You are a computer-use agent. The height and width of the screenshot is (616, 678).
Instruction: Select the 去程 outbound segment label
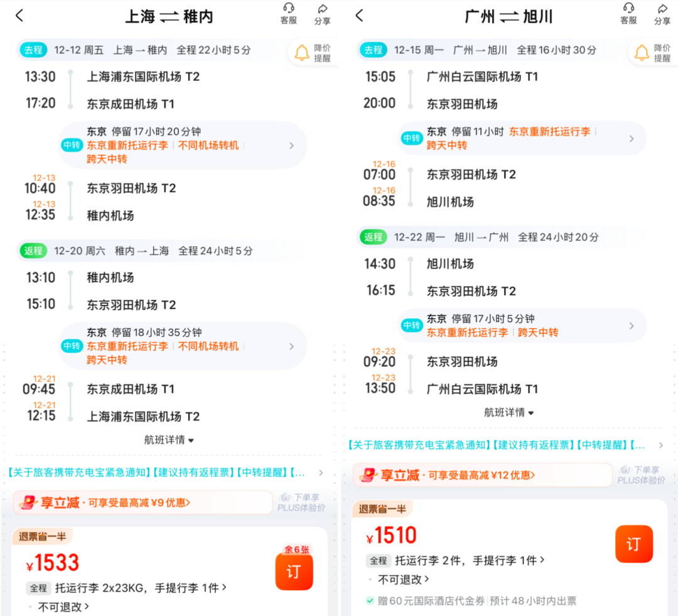click(x=33, y=50)
